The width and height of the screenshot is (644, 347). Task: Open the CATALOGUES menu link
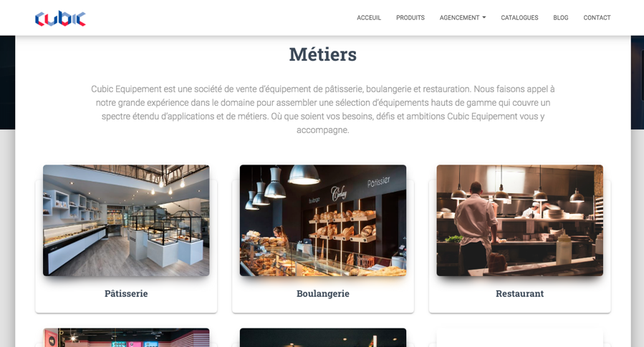(519, 18)
